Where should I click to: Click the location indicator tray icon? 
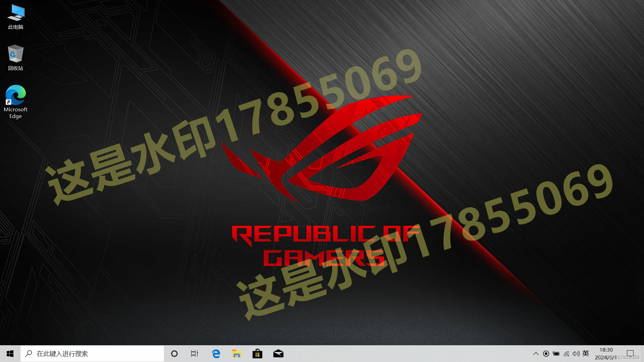(x=546, y=354)
